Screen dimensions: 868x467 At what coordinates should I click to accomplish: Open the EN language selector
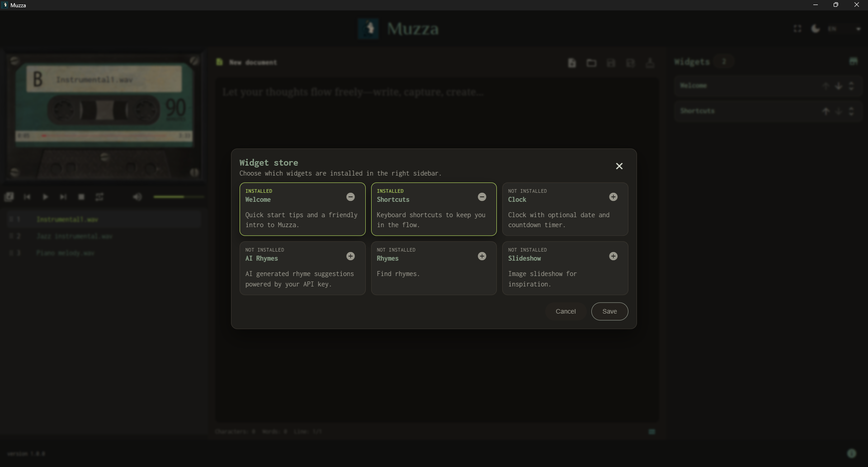tap(832, 29)
